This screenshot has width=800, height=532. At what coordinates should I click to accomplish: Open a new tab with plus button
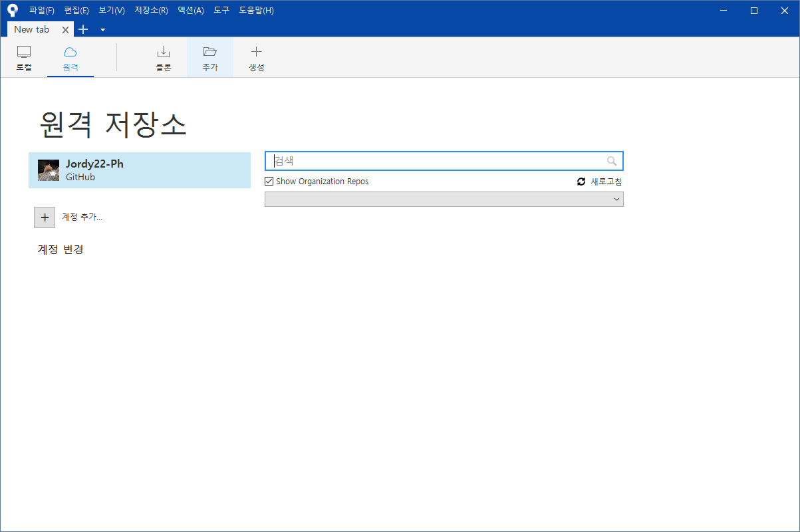tap(83, 29)
